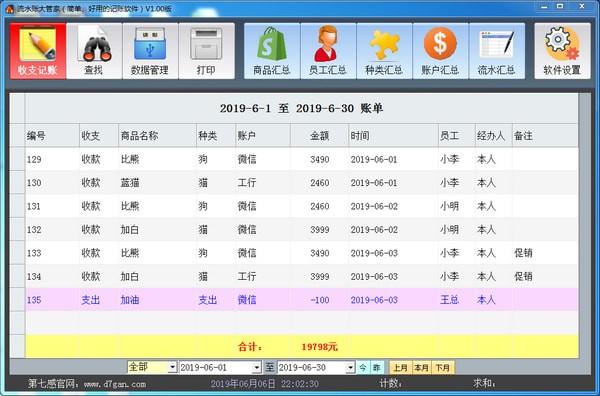Sort by the 编号 column header
The height and width of the screenshot is (396, 600).
click(52, 135)
